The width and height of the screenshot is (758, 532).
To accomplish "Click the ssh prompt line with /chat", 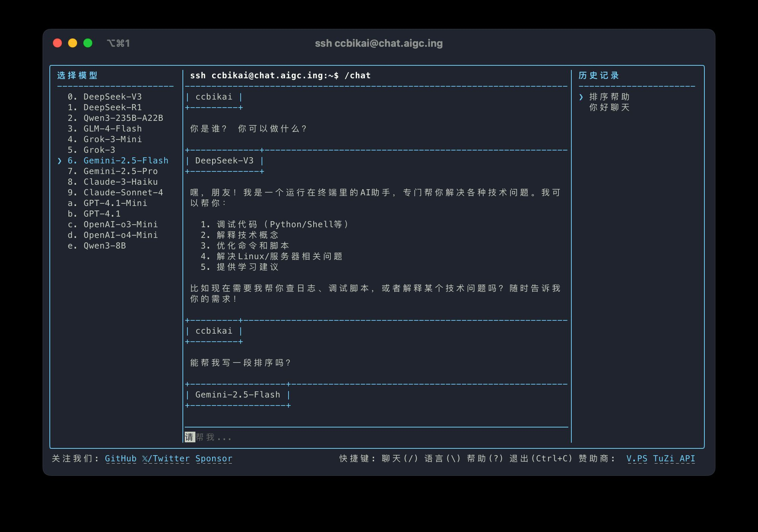I will 280,75.
